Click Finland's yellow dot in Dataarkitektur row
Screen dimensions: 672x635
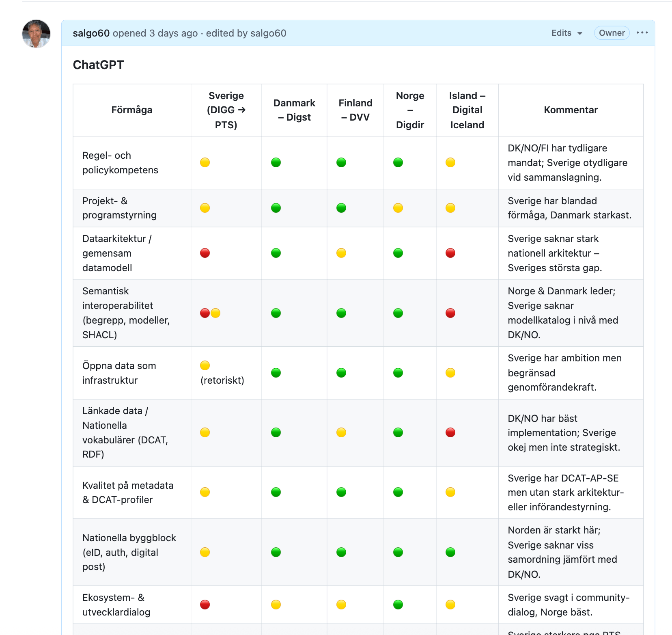(341, 253)
